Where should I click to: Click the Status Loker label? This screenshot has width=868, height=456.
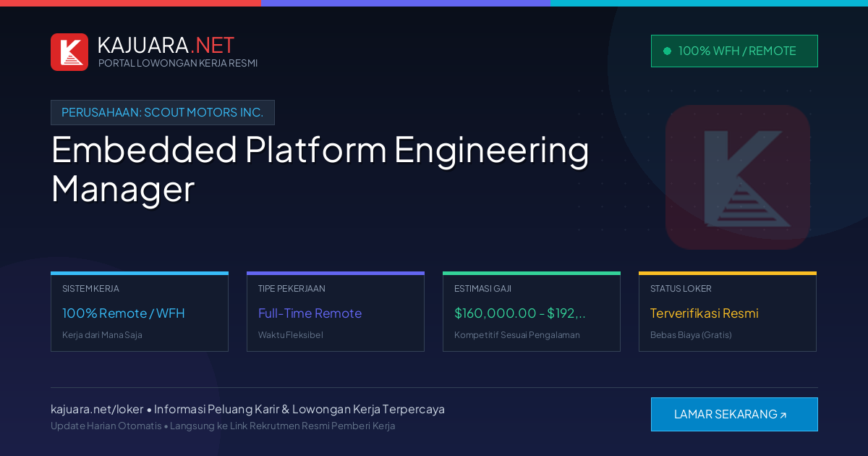tap(681, 288)
